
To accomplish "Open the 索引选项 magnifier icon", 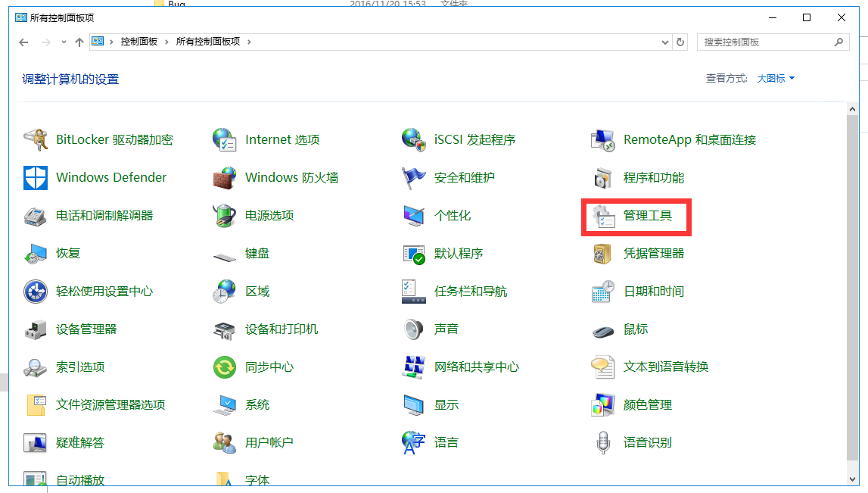I will click(36, 367).
